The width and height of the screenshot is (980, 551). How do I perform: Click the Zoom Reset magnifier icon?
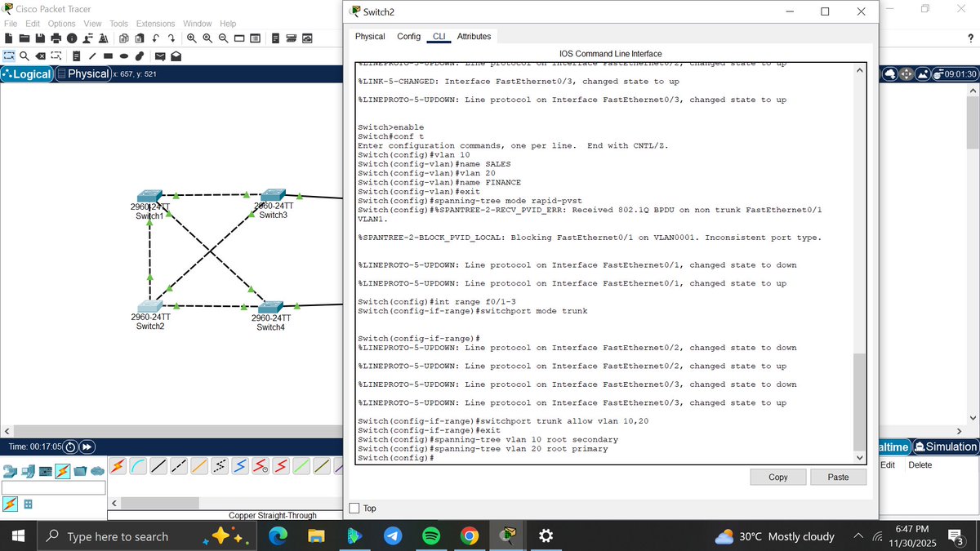tap(207, 38)
